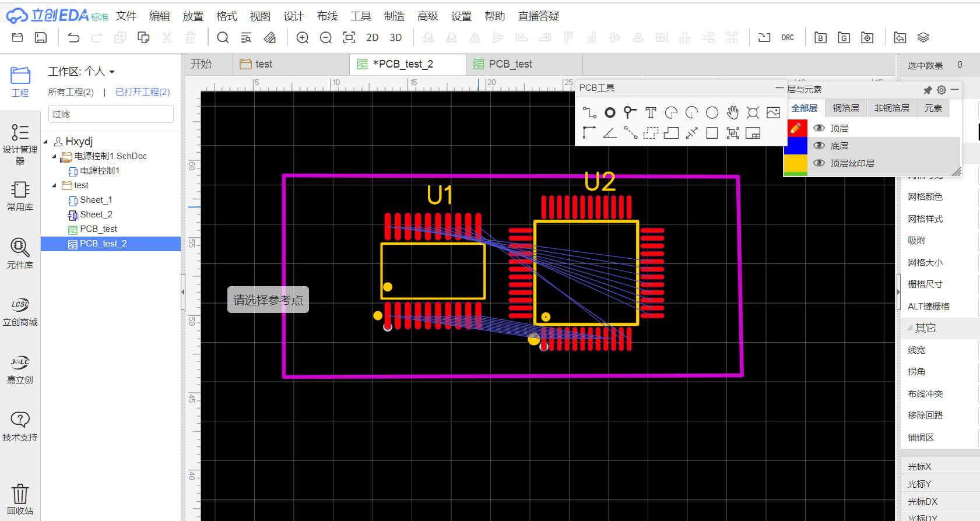980x521 pixels.
Task: Choose the hand pan tool
Action: point(732,112)
